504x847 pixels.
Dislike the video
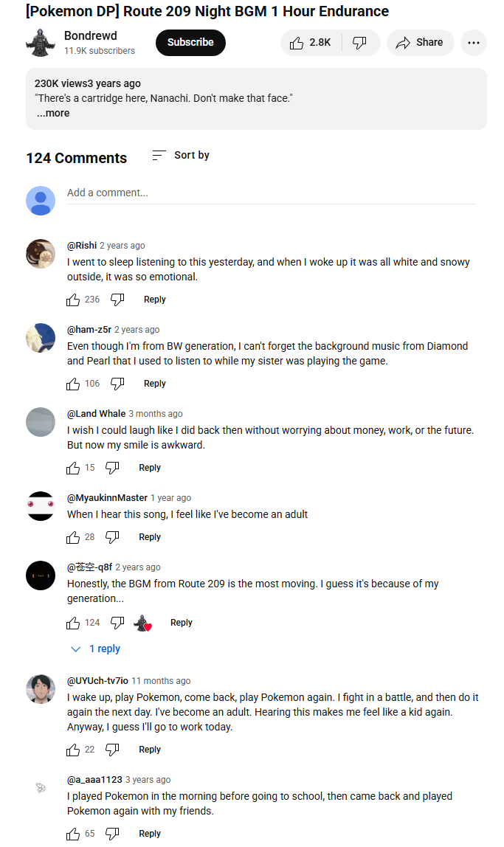(359, 43)
